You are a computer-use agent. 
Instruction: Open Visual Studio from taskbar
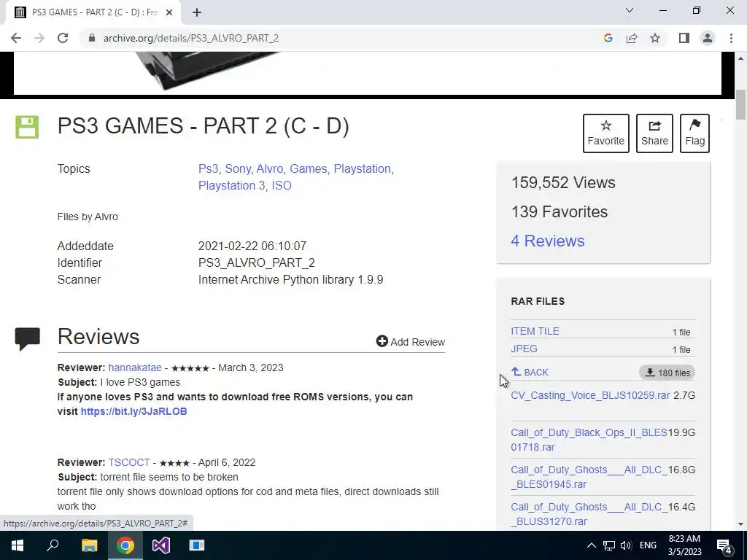coord(161,545)
